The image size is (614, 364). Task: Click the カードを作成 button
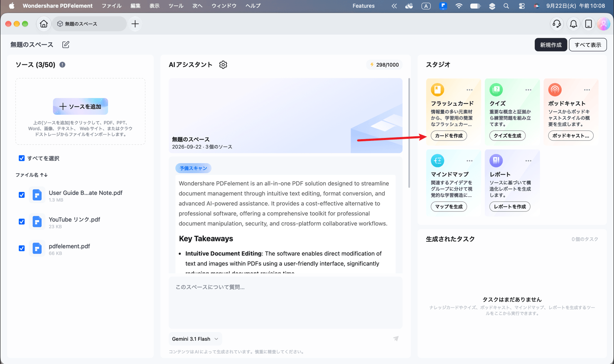pyautogui.click(x=449, y=136)
